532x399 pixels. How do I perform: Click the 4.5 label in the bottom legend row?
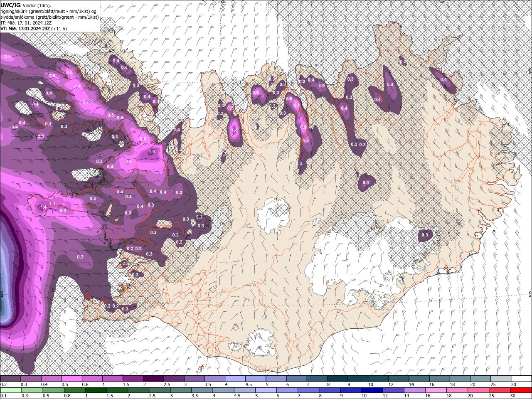[237, 396]
